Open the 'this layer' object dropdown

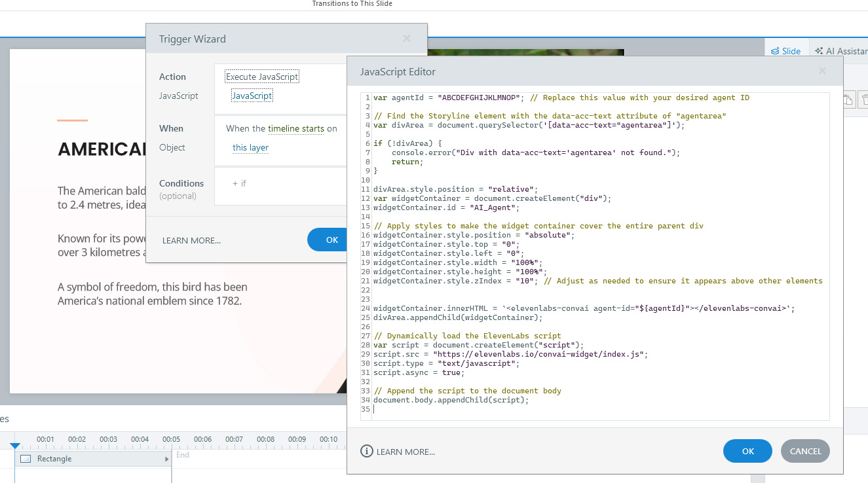(250, 147)
